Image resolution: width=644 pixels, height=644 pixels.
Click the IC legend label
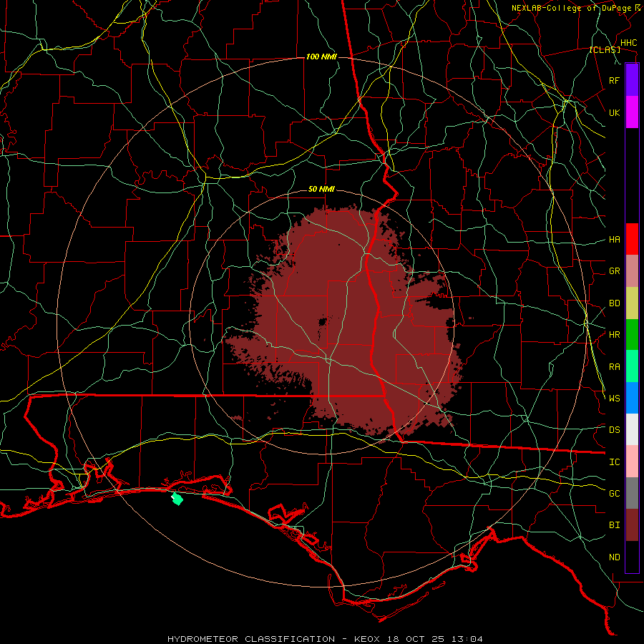pos(614,462)
